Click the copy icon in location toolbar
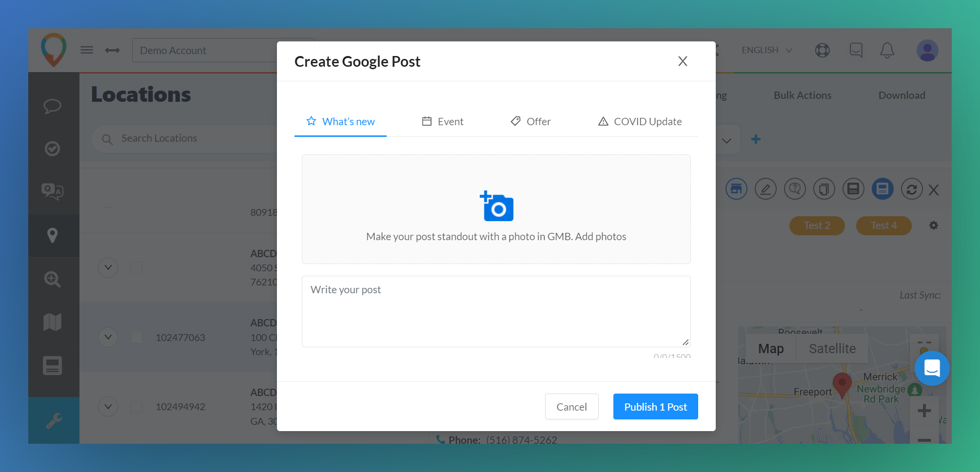 click(x=824, y=189)
